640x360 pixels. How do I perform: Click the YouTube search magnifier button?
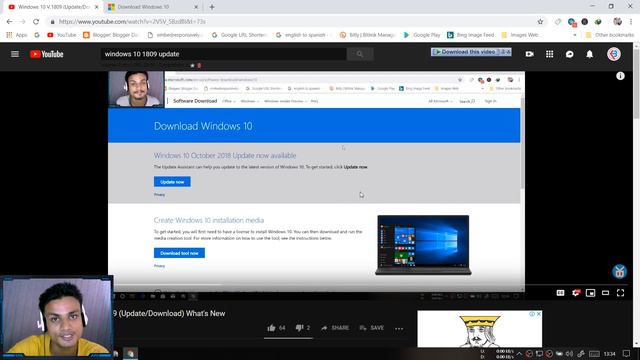point(360,54)
